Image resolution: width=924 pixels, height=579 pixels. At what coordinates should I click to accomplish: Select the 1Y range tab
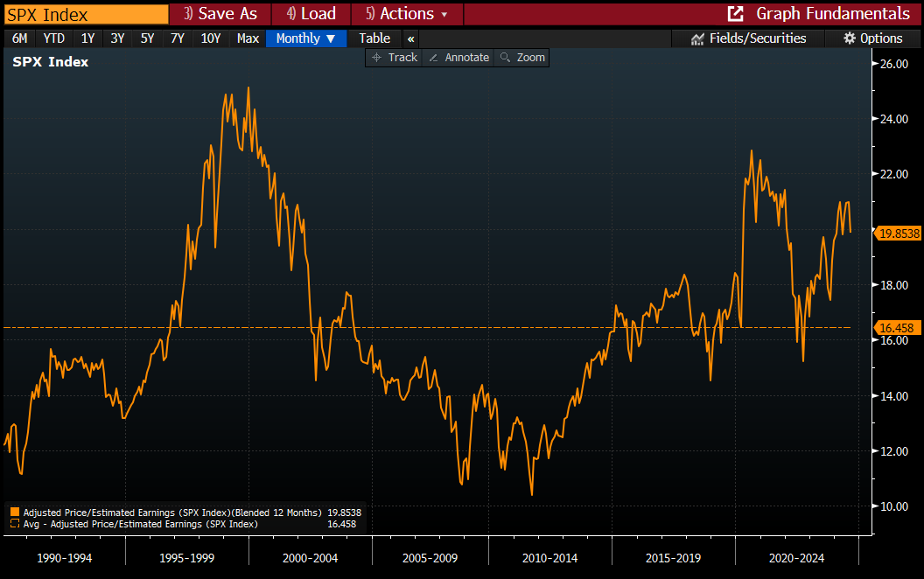tap(87, 38)
